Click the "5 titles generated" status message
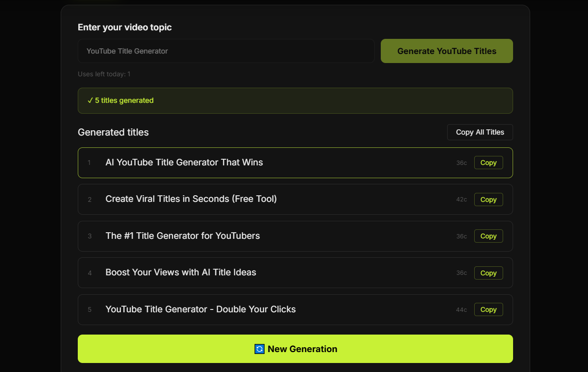 click(x=295, y=100)
